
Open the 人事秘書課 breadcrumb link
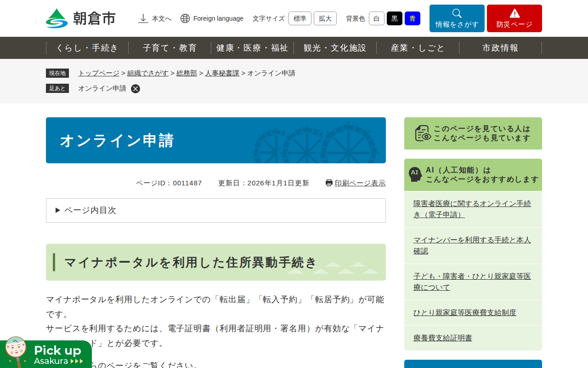[x=222, y=73]
